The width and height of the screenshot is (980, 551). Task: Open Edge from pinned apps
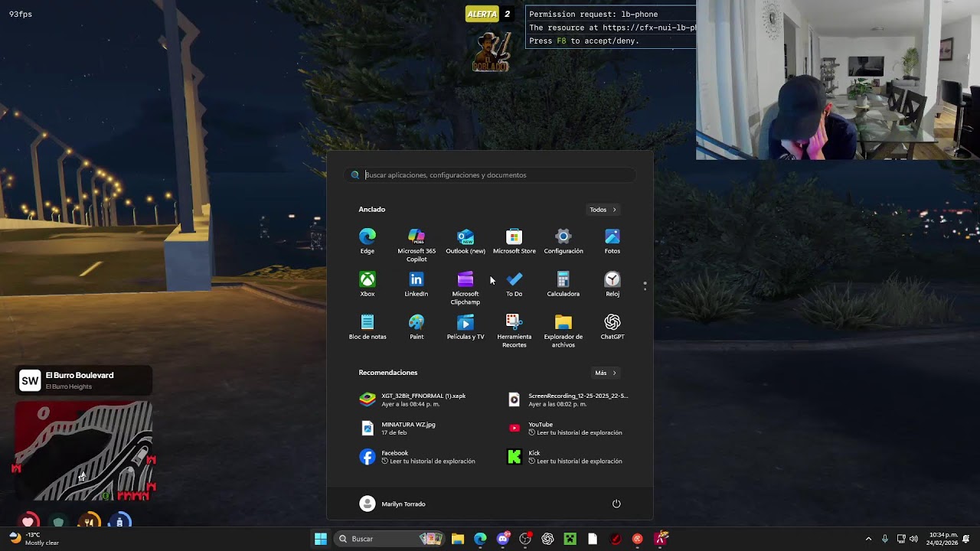pyautogui.click(x=367, y=241)
